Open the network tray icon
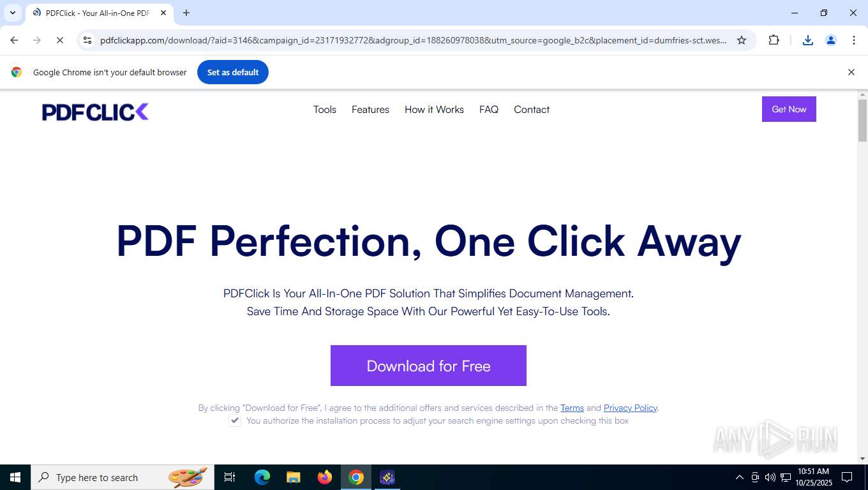The image size is (868, 490). 786,477
